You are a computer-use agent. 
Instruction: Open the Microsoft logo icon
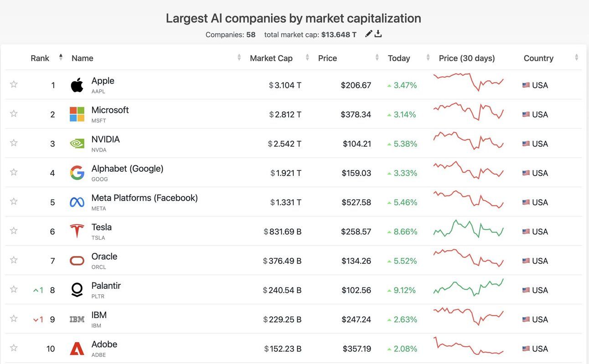coord(77,114)
